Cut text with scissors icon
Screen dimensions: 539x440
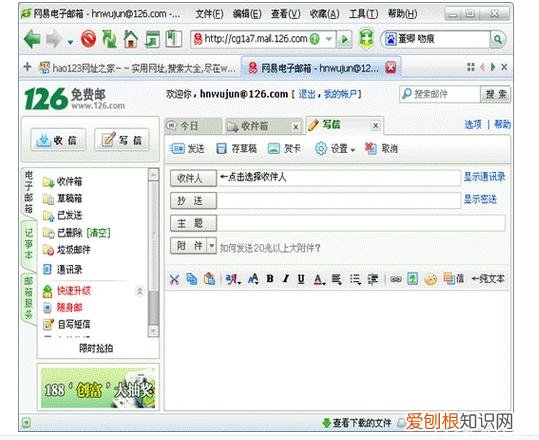174,279
